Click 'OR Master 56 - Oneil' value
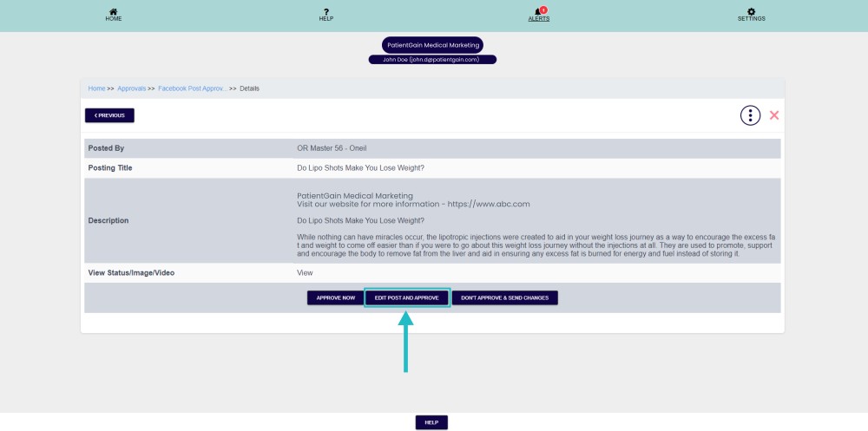Screen dimensions: 868x431 [332, 148]
